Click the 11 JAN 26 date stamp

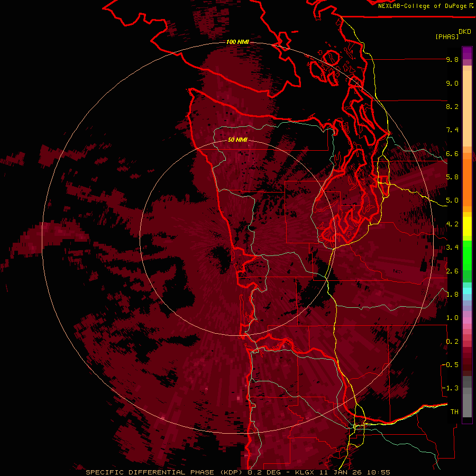click(341, 472)
